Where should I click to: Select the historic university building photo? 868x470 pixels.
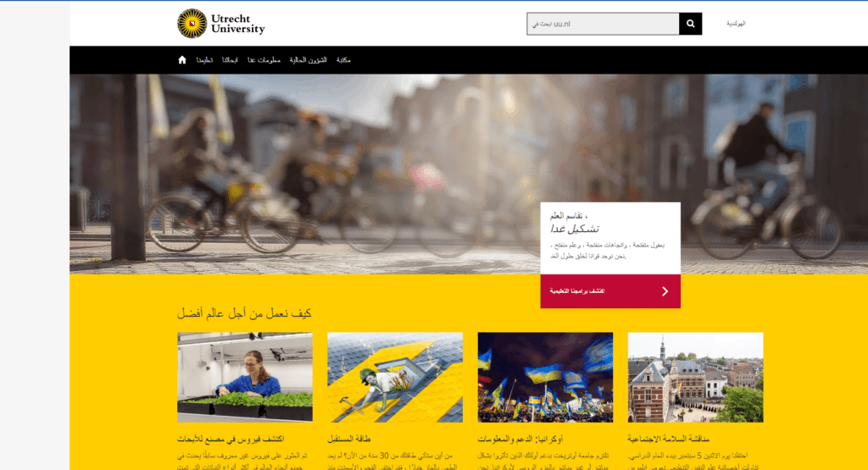pos(695,377)
